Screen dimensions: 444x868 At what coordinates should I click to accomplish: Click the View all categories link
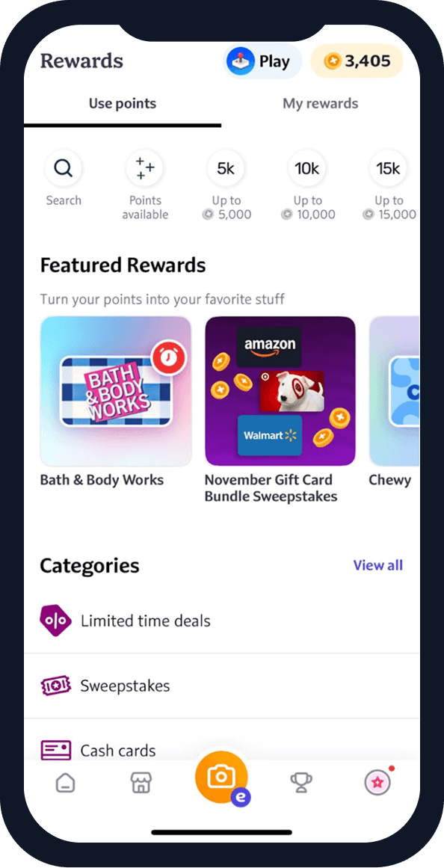pos(378,565)
